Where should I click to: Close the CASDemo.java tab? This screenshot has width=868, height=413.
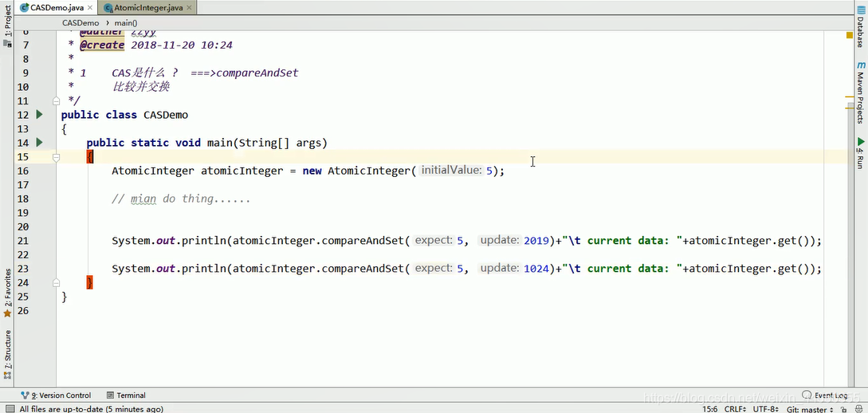[90, 8]
